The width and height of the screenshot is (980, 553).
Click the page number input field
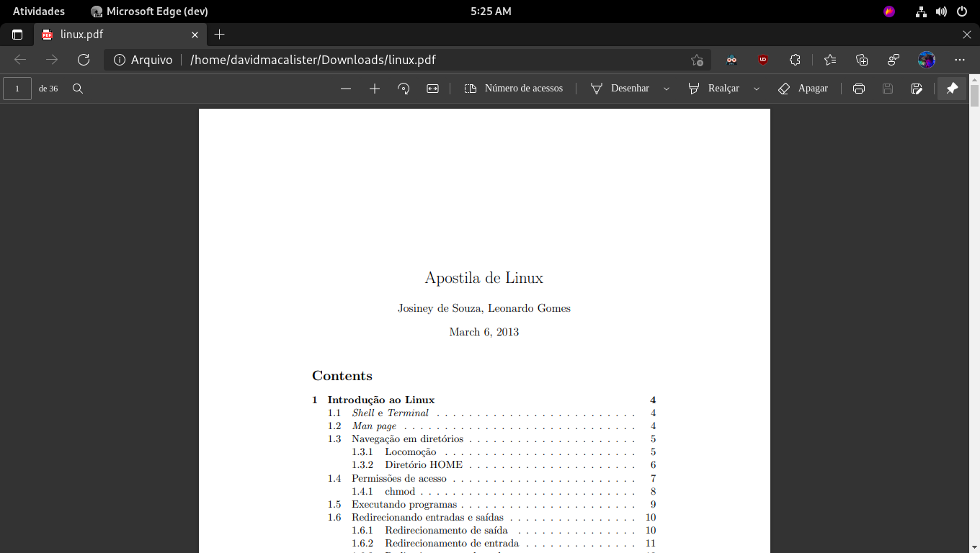17,89
